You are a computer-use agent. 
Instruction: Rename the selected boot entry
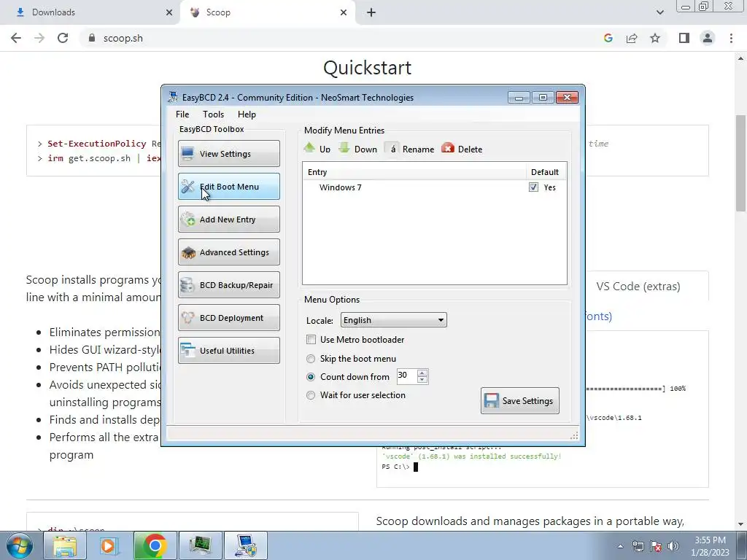410,149
